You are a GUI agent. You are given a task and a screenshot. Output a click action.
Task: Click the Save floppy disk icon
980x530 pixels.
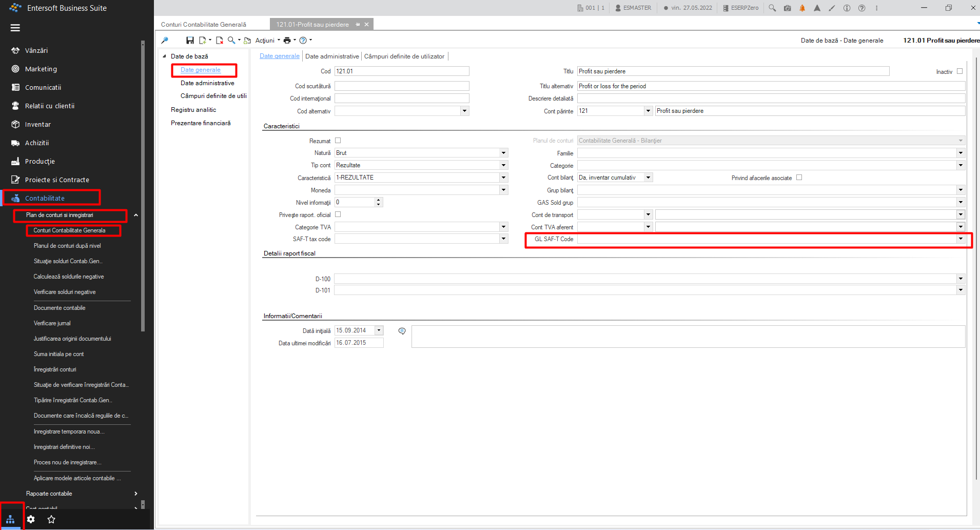(190, 40)
